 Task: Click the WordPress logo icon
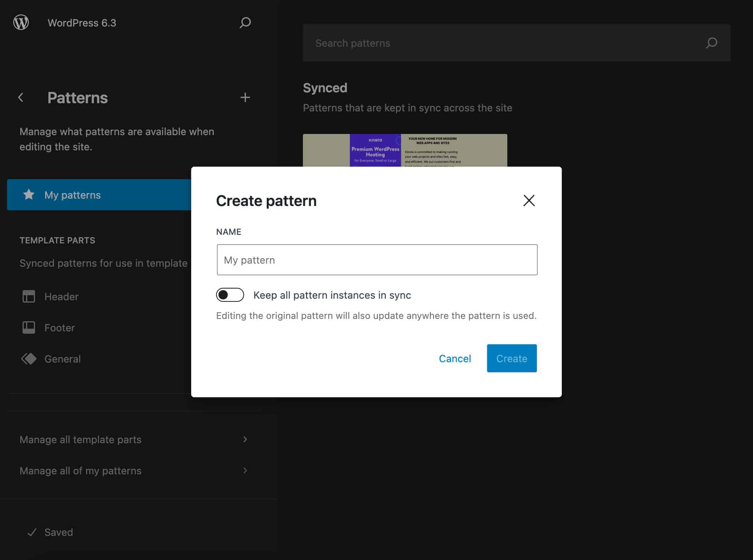21,22
